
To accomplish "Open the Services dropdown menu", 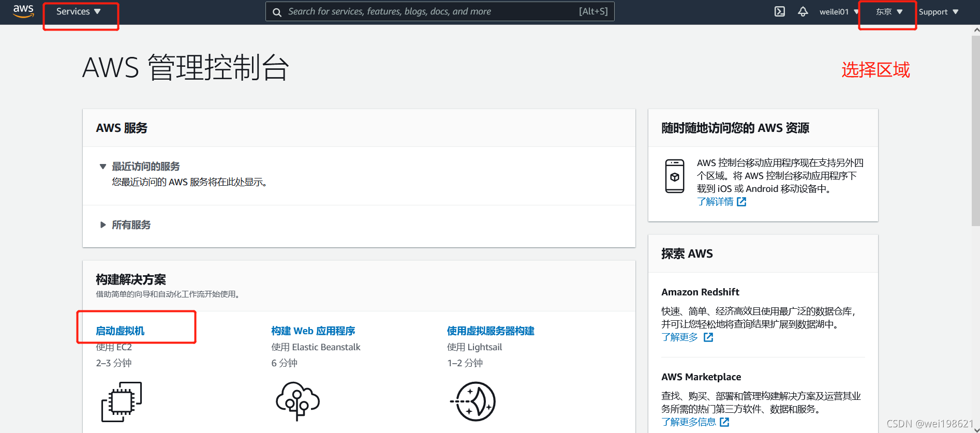I will pos(78,11).
